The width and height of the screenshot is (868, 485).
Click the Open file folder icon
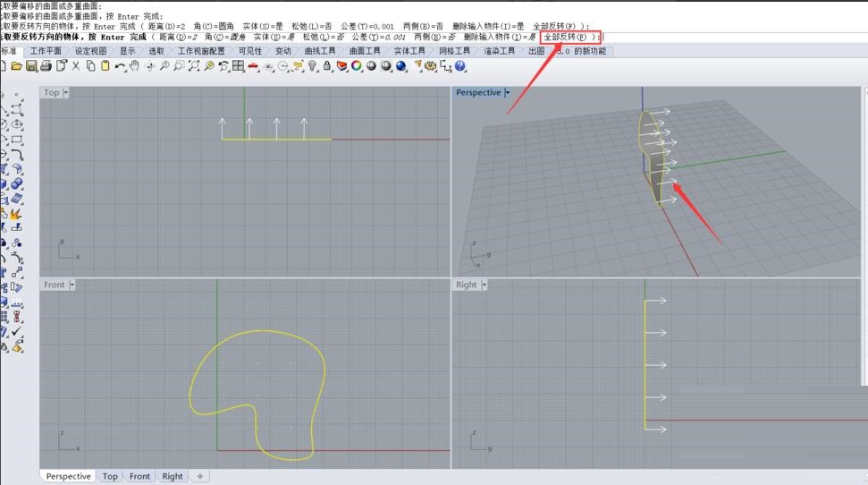tap(17, 66)
